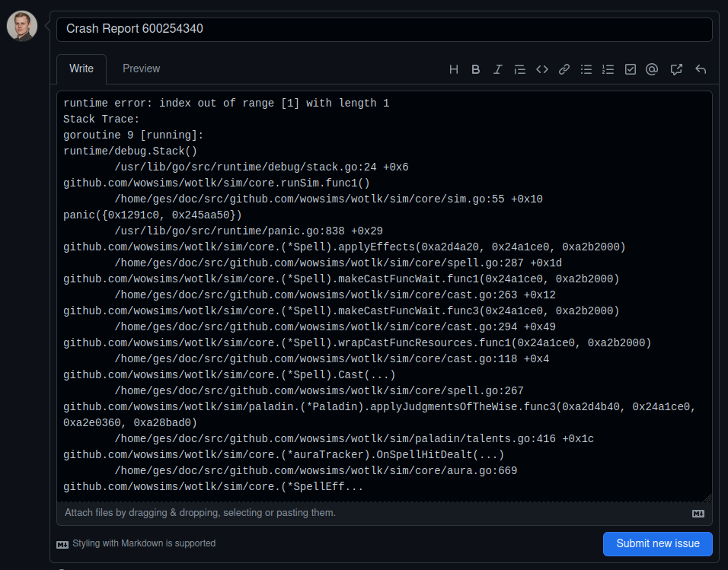Viewport: 728px width, 570px height.
Task: Toggle bold formatting
Action: 475,68
